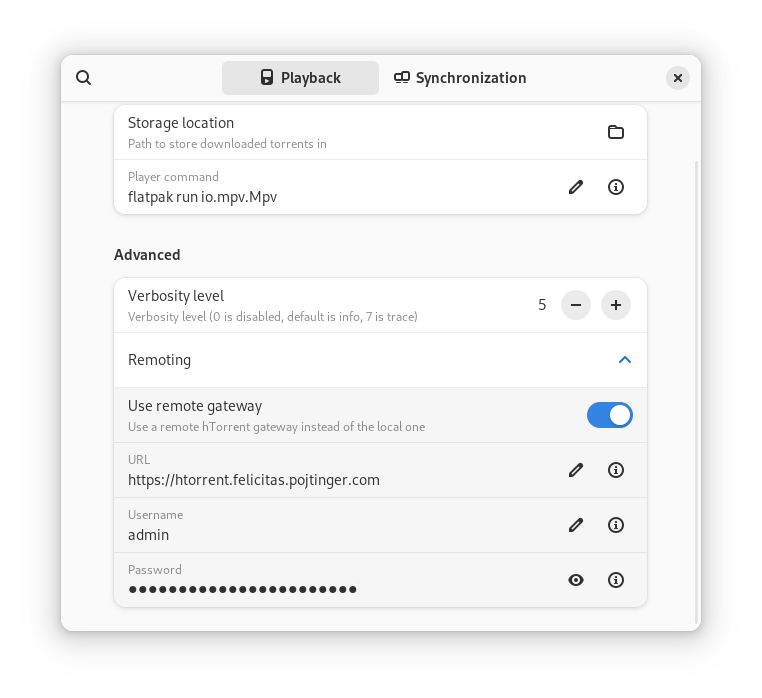This screenshot has height=698, width=762.
Task: Click the Password input field
Action: pyautogui.click(x=340, y=580)
